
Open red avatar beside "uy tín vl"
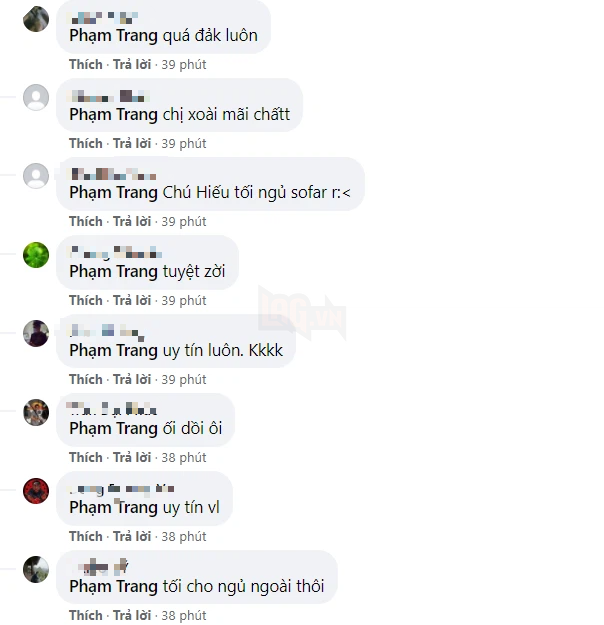coord(36,491)
